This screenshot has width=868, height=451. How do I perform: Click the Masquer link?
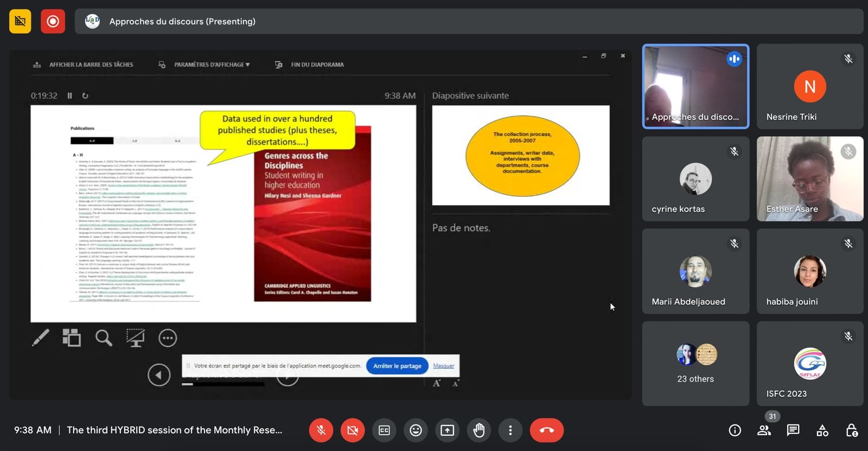(x=443, y=366)
